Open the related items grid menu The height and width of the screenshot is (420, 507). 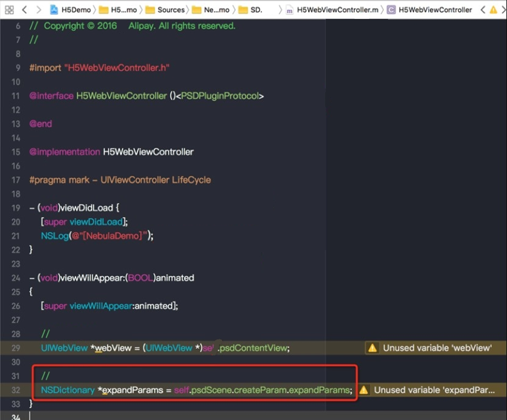9,10
